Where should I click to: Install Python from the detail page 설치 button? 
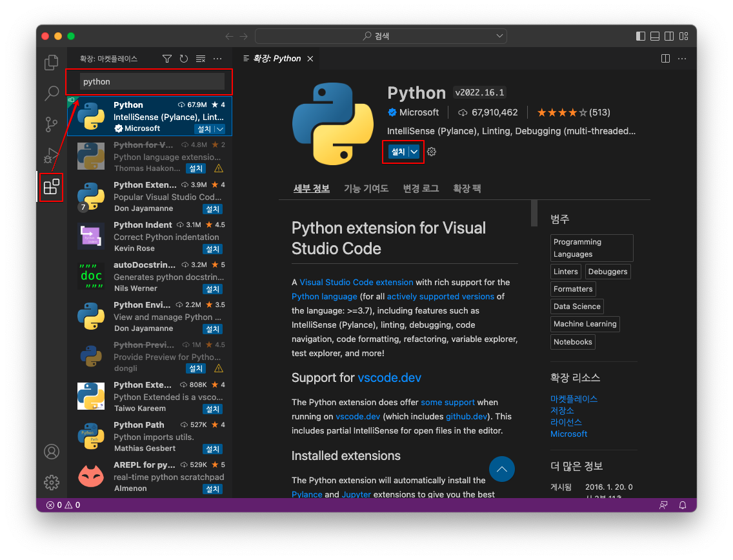pos(398,152)
